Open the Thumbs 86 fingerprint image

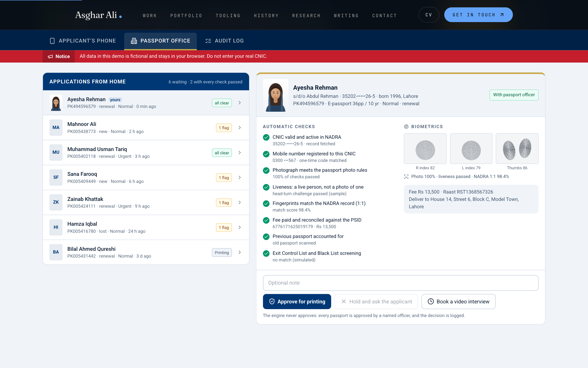(517, 149)
